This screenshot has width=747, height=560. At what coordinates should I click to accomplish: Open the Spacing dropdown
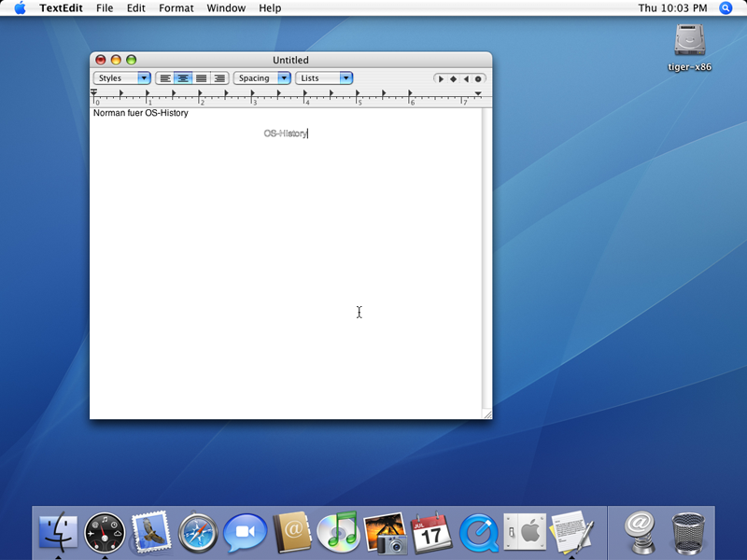(x=261, y=78)
